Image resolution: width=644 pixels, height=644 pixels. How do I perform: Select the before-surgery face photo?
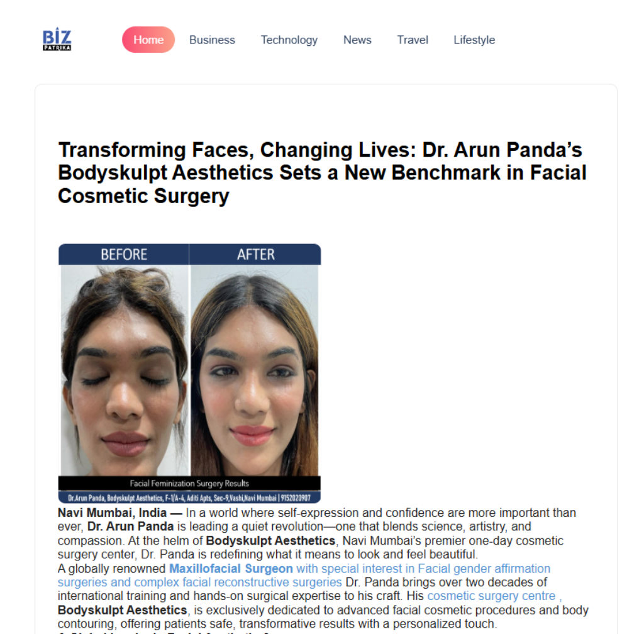pyautogui.click(x=125, y=370)
